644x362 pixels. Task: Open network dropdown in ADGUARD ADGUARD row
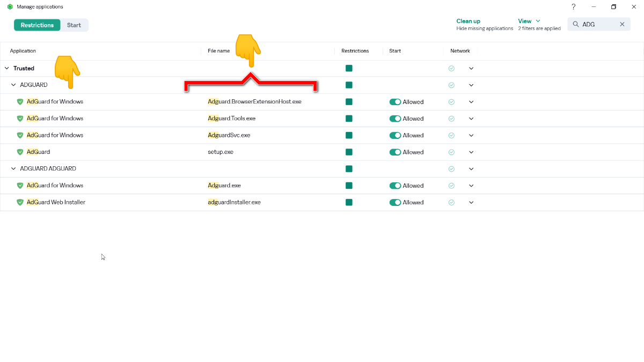point(471,169)
